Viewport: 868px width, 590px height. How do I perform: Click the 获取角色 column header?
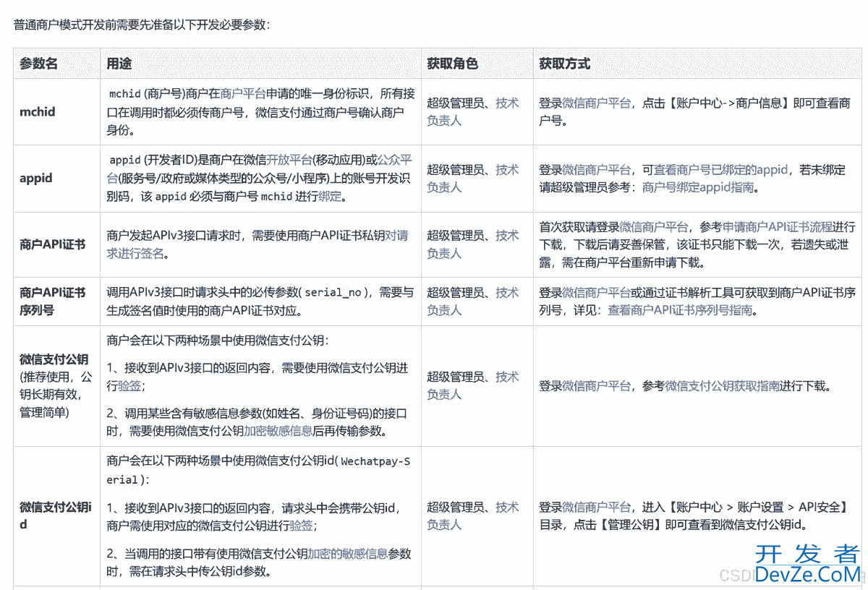point(452,64)
